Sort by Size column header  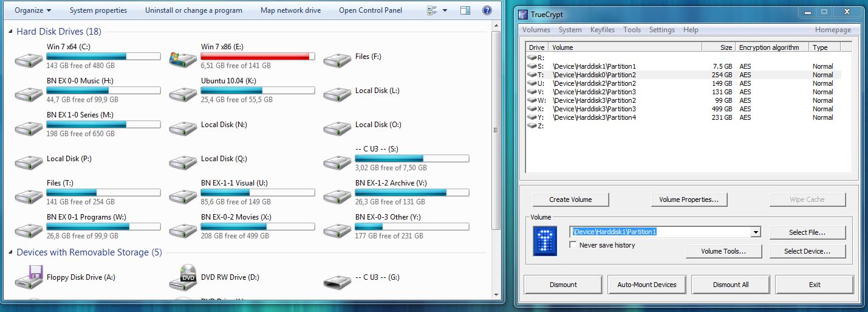point(719,47)
